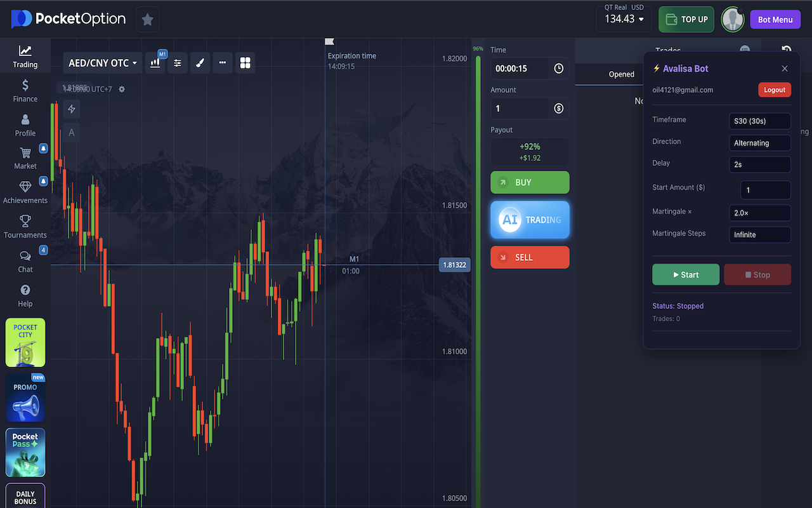Click the green BUY button

(530, 182)
